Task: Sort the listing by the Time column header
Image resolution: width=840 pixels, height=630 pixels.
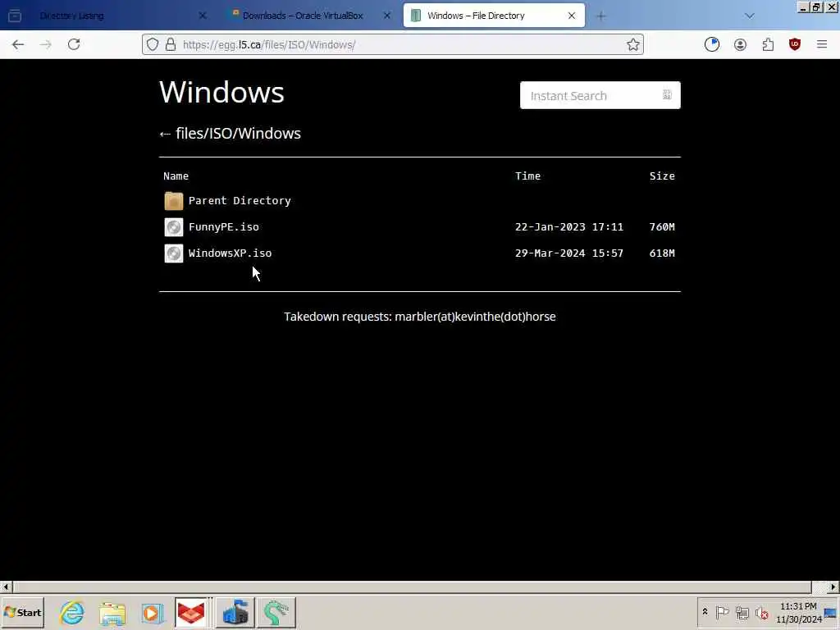Action: coord(527,176)
